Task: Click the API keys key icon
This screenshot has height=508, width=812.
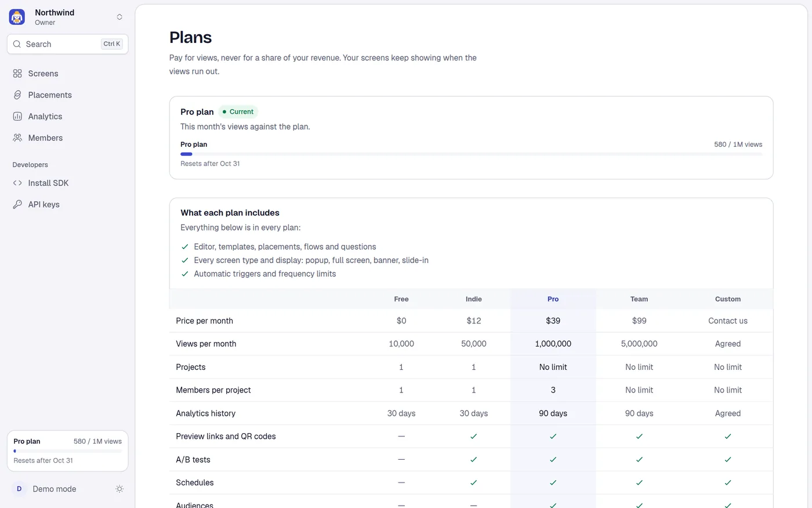Action: click(17, 204)
